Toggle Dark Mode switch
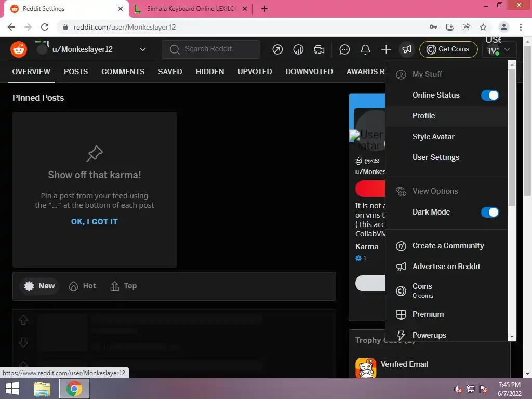The height and width of the screenshot is (399, 532). point(490,212)
